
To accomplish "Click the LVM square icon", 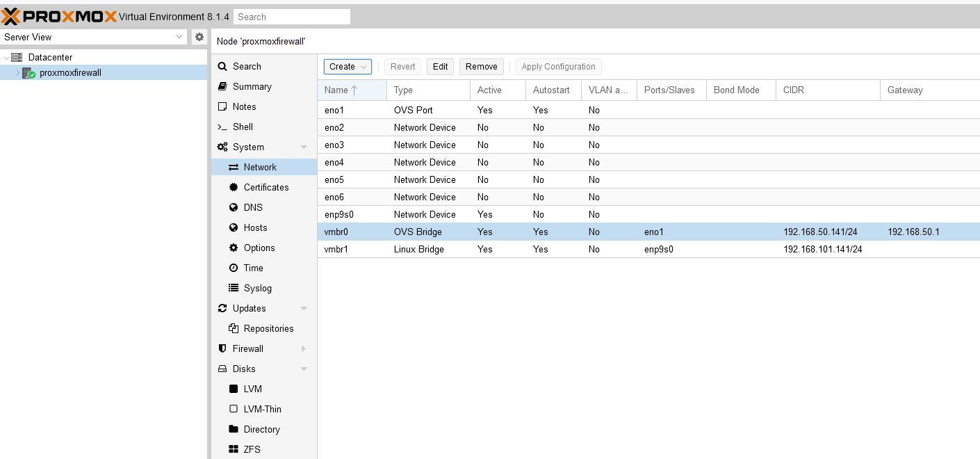I will (234, 389).
